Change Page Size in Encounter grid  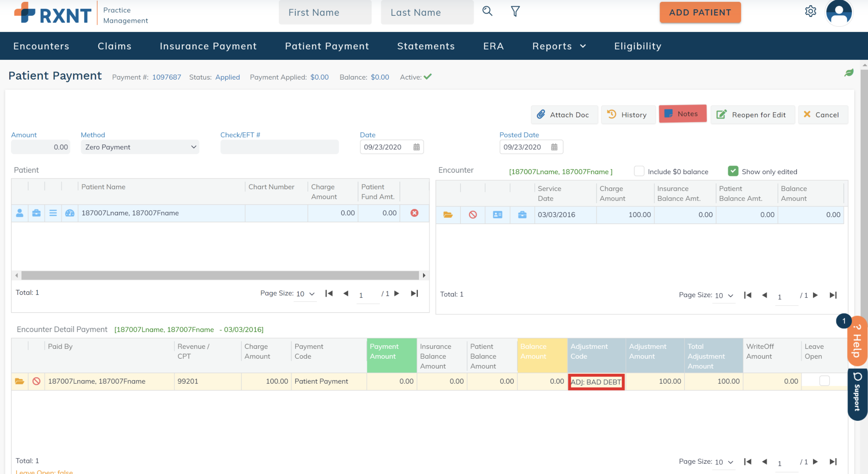pos(724,296)
